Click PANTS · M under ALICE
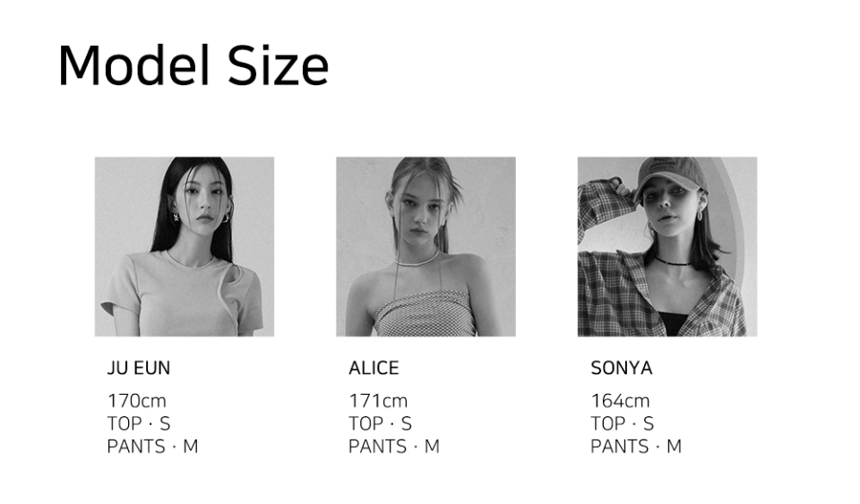 click(394, 446)
